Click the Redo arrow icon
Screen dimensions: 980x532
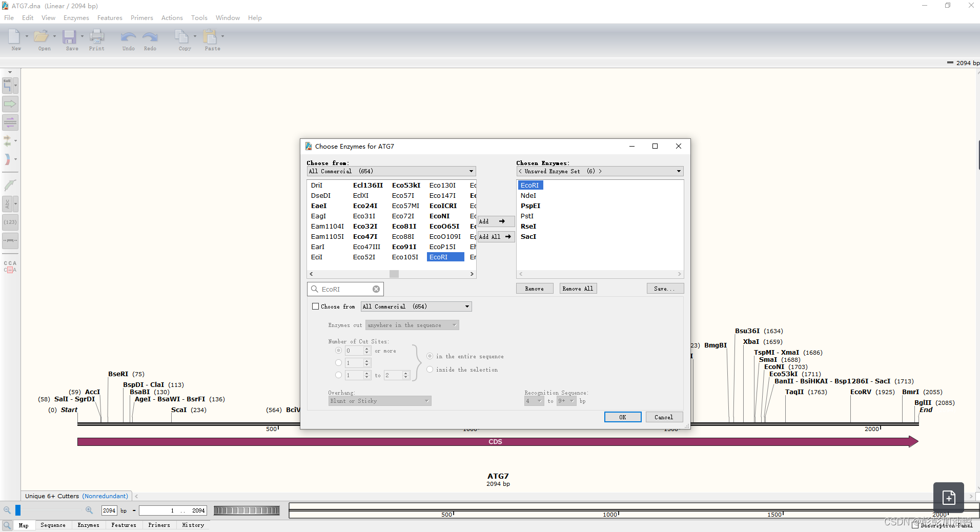(x=150, y=37)
